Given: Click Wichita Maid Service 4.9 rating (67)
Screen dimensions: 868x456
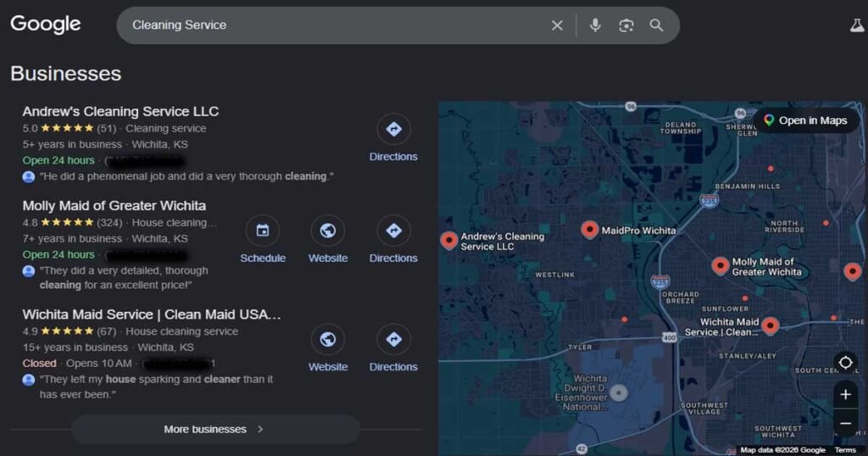Looking at the screenshot, I should click(70, 331).
